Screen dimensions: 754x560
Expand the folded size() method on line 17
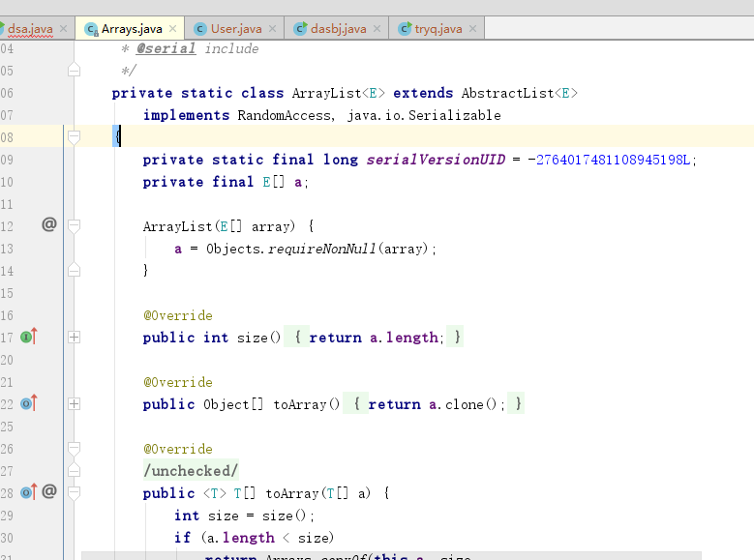pos(75,338)
